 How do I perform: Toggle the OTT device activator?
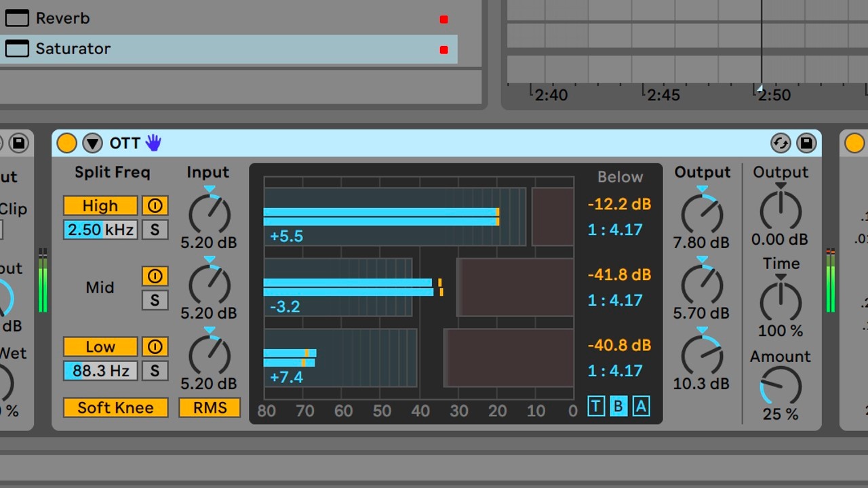pyautogui.click(x=66, y=143)
